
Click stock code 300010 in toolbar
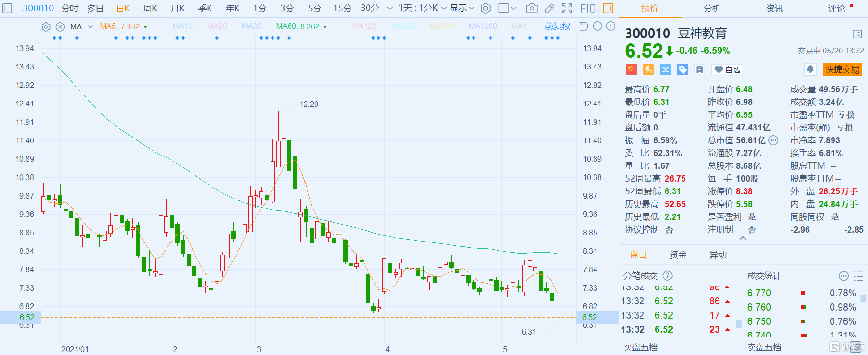coord(38,8)
